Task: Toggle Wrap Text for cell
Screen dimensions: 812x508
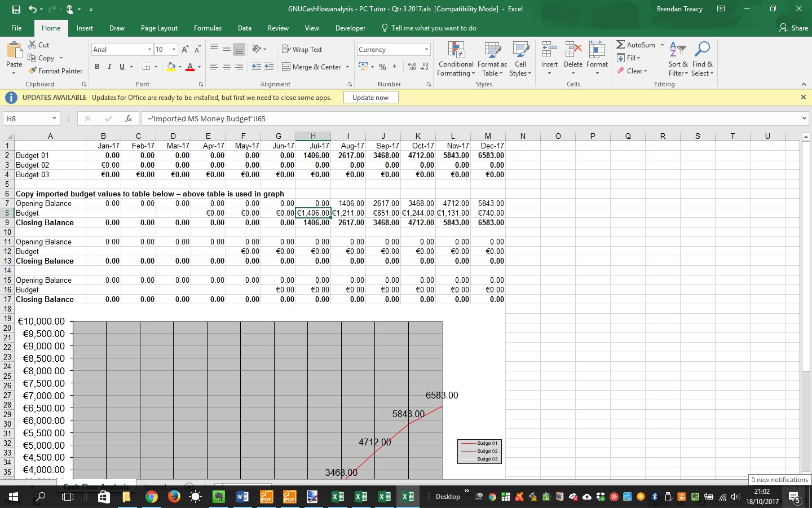Action: (x=302, y=50)
